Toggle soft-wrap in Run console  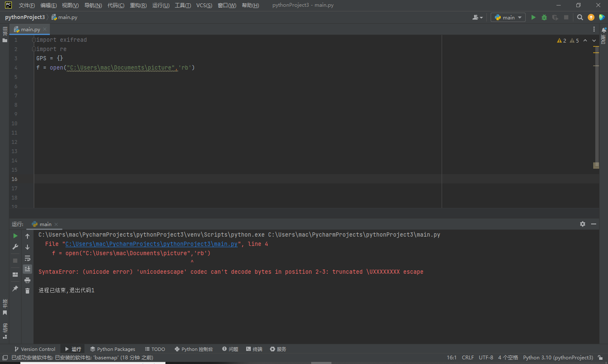(x=27, y=258)
